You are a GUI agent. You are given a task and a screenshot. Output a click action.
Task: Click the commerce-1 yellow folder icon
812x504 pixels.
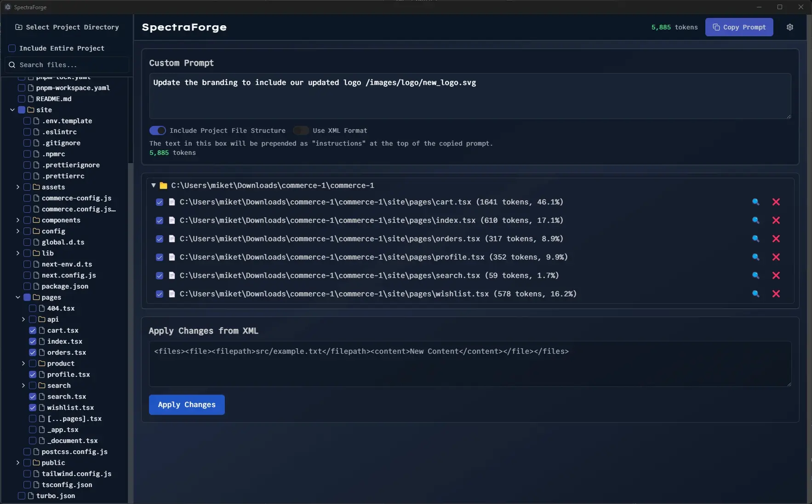coord(163,186)
